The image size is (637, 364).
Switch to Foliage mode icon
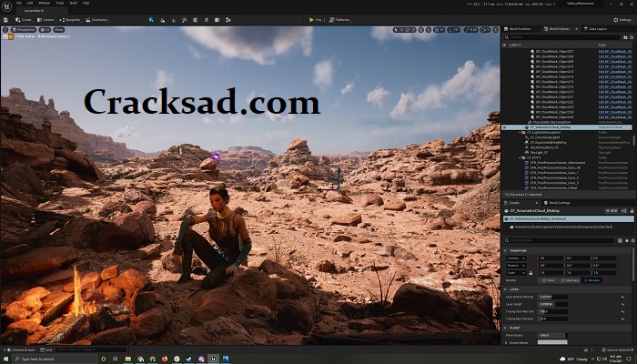(174, 19)
